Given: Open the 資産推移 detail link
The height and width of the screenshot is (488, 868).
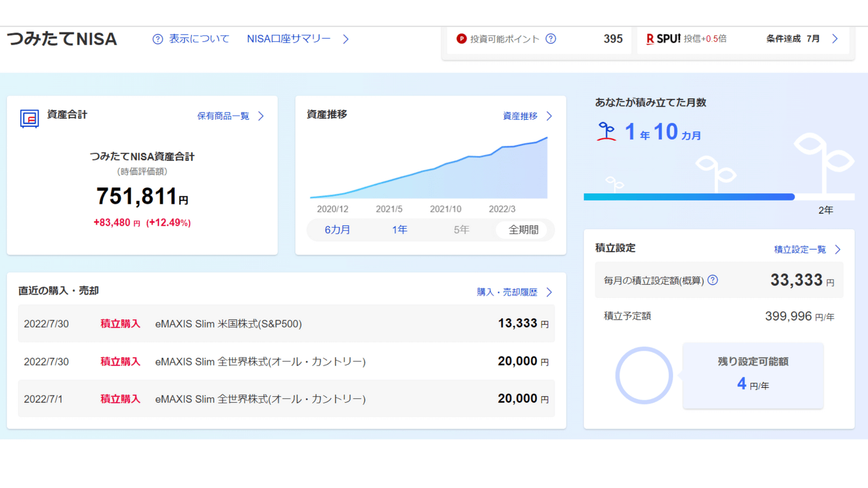Looking at the screenshot, I should [x=520, y=116].
